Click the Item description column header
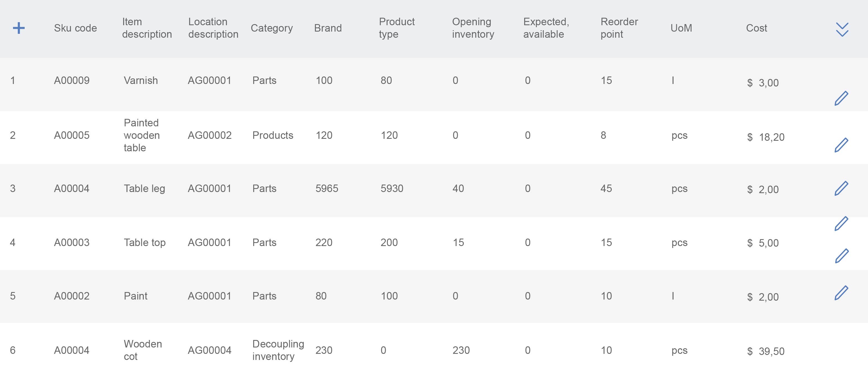 click(x=147, y=28)
